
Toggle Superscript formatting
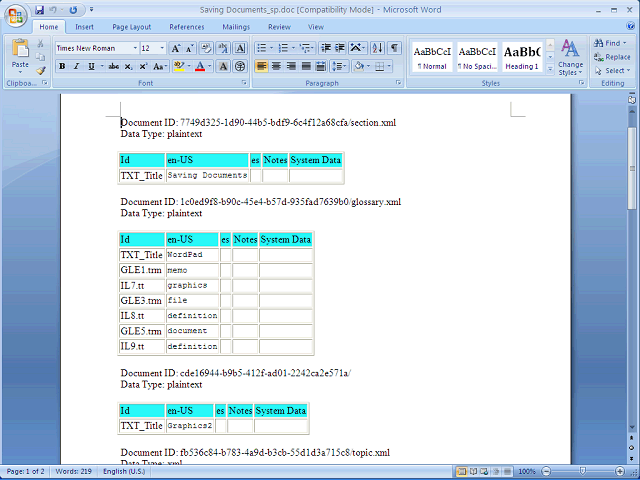coord(143,66)
